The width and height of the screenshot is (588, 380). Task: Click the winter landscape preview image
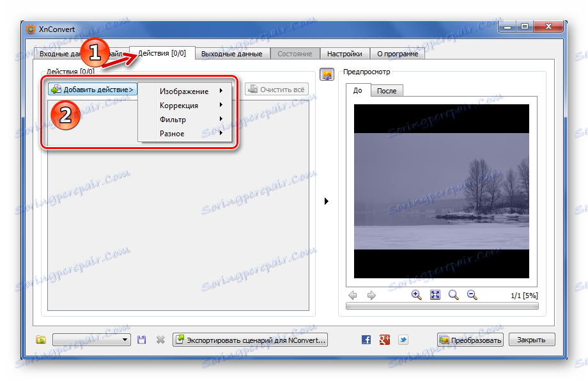(x=442, y=191)
